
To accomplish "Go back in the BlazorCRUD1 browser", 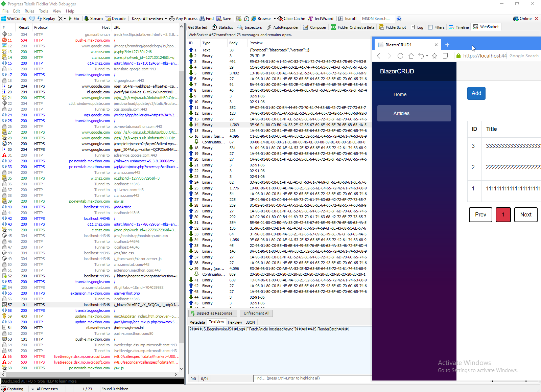I will click(x=379, y=56).
